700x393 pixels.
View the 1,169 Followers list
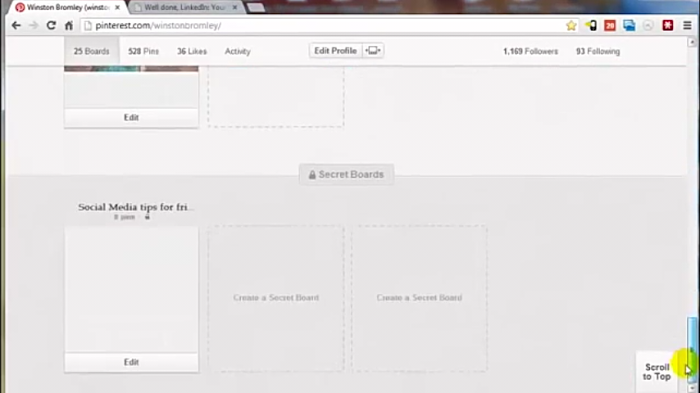(x=530, y=51)
